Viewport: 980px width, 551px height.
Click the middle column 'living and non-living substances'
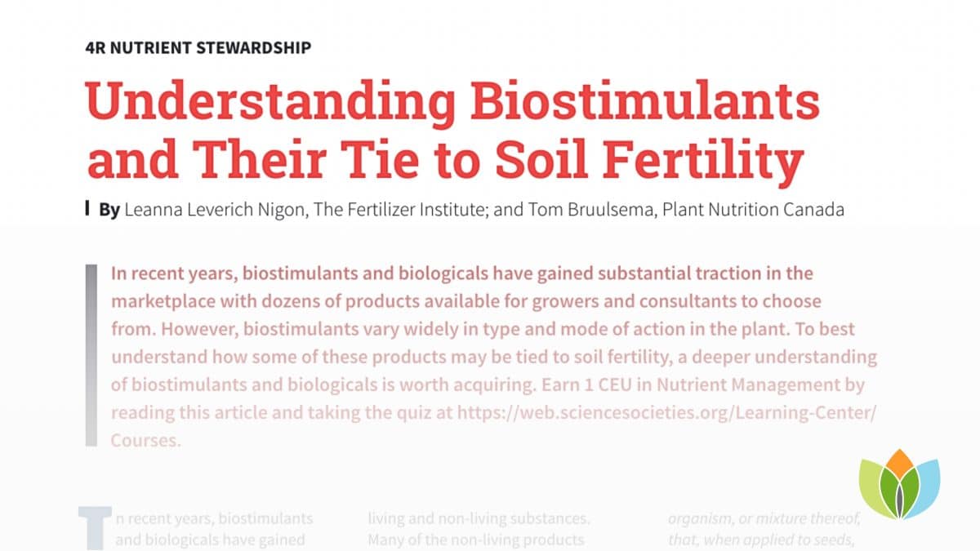tap(479, 529)
